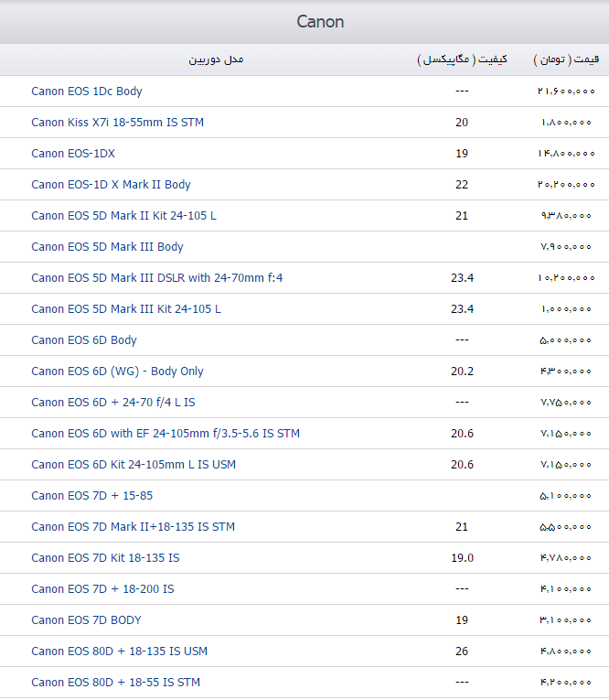This screenshot has width=609, height=700.
Task: Click megapixel 21 in 7D Mark II row
Action: [462, 527]
